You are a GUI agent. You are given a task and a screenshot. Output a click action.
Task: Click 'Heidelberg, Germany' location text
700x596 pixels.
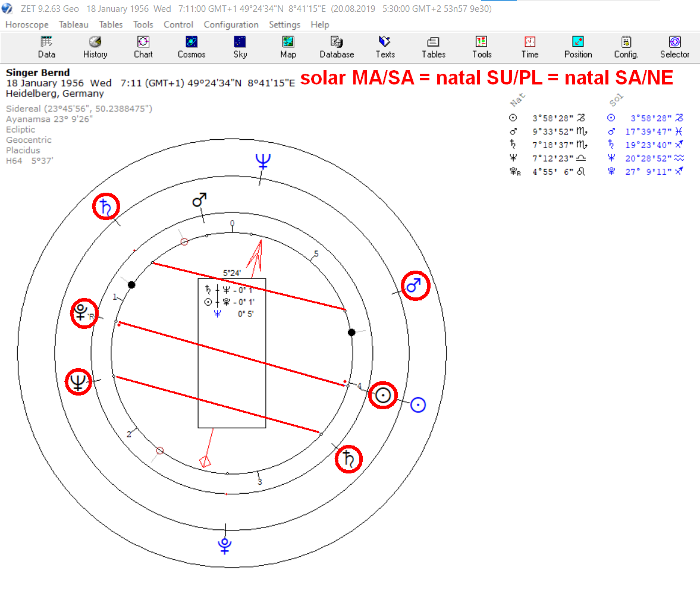point(55,93)
